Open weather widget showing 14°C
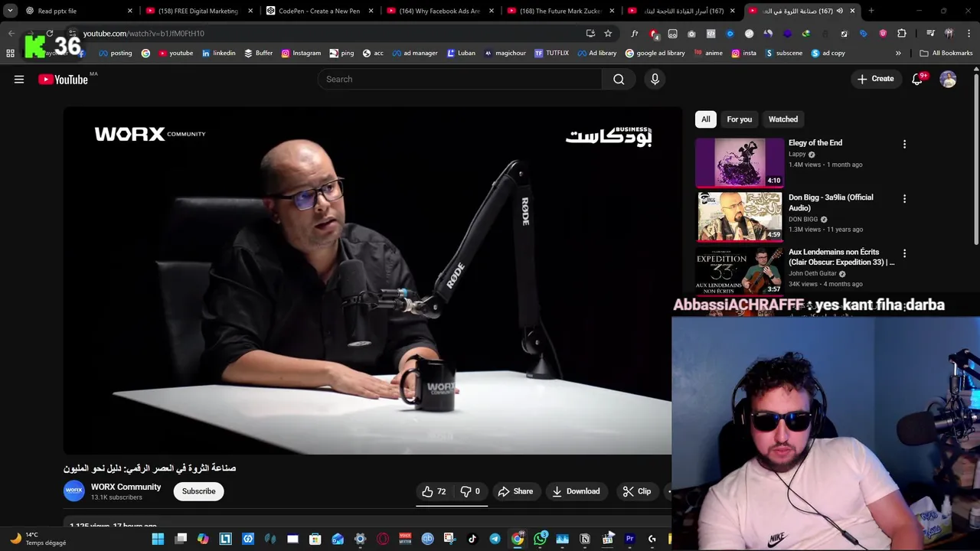This screenshot has height=551, width=980. point(38,539)
